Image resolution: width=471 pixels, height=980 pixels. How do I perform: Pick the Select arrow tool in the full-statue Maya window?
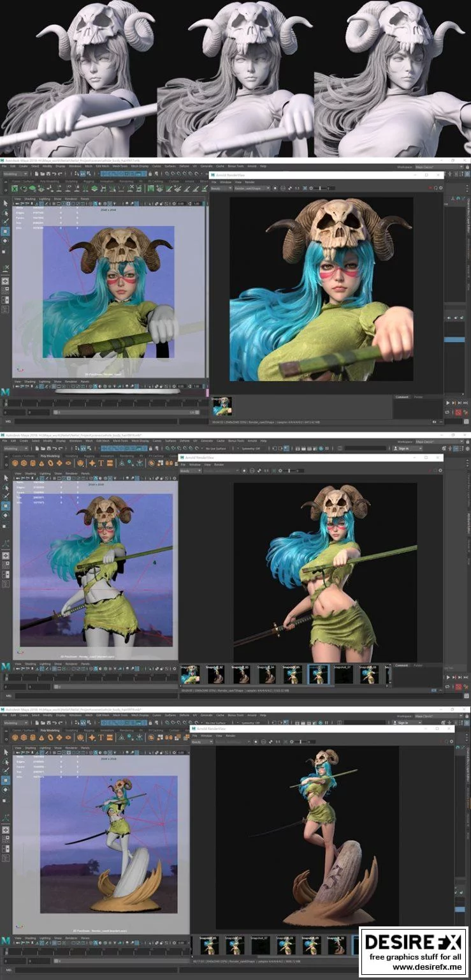[5, 752]
